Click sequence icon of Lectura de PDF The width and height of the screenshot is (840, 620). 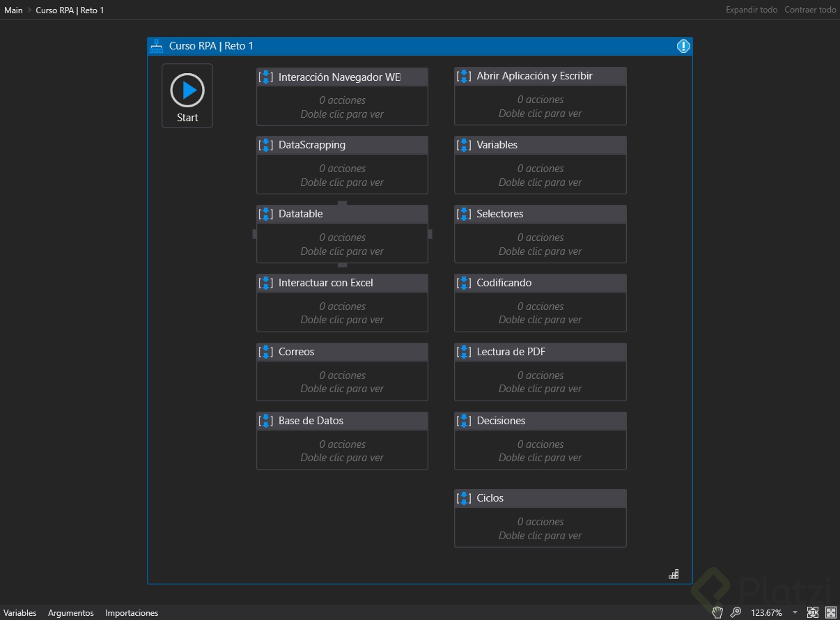[464, 352]
